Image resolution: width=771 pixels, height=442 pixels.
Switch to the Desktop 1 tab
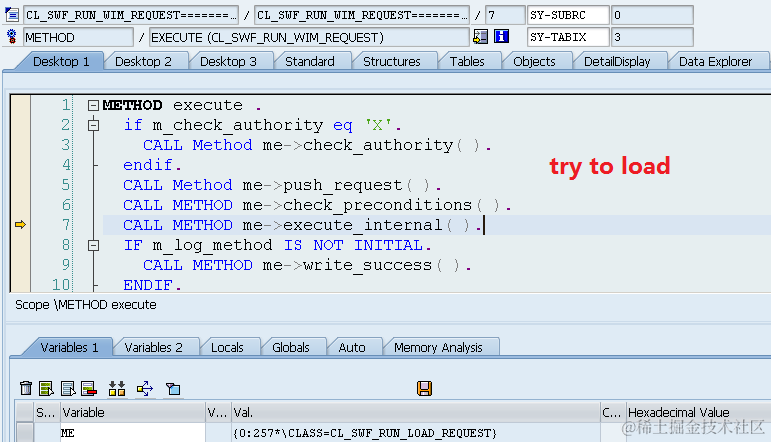pos(61,61)
